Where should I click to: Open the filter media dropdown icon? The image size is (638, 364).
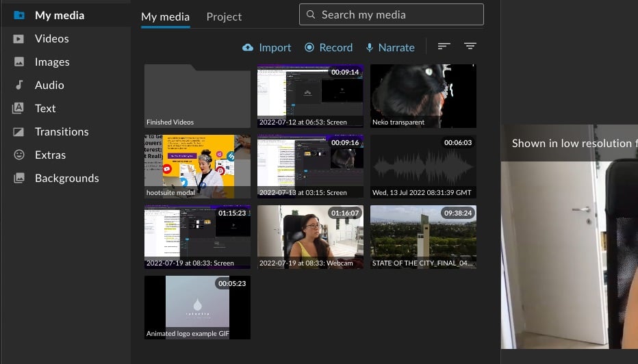[470, 47]
